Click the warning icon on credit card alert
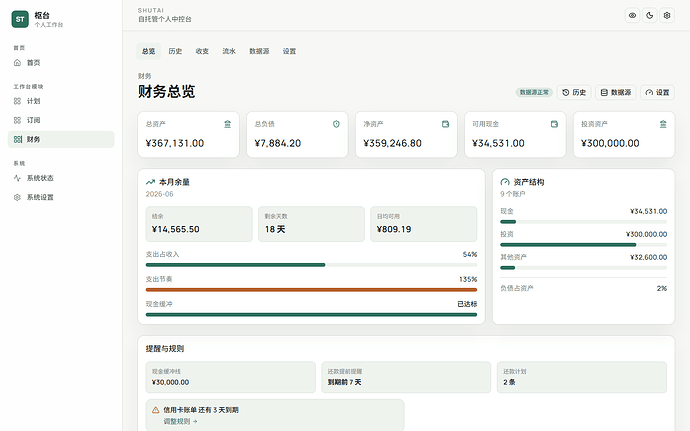690x431 pixels. click(x=156, y=410)
